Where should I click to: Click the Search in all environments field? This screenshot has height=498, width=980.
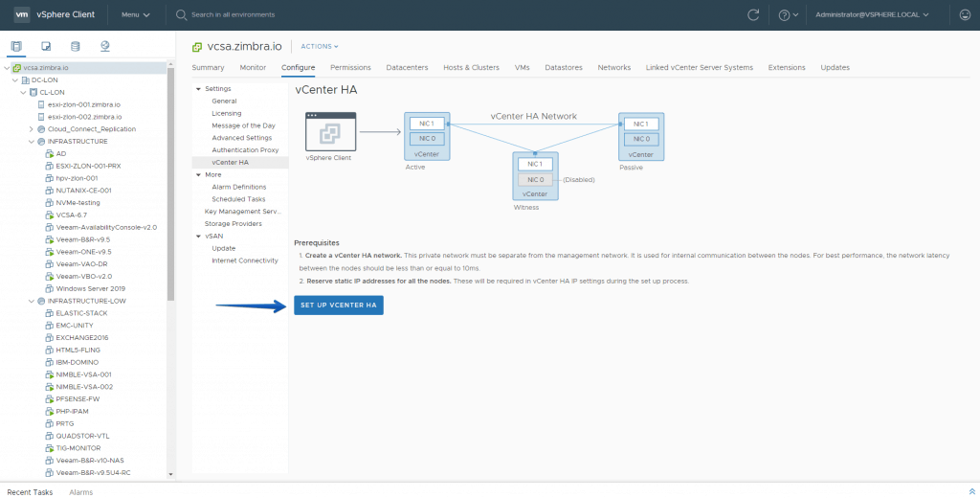(x=234, y=15)
